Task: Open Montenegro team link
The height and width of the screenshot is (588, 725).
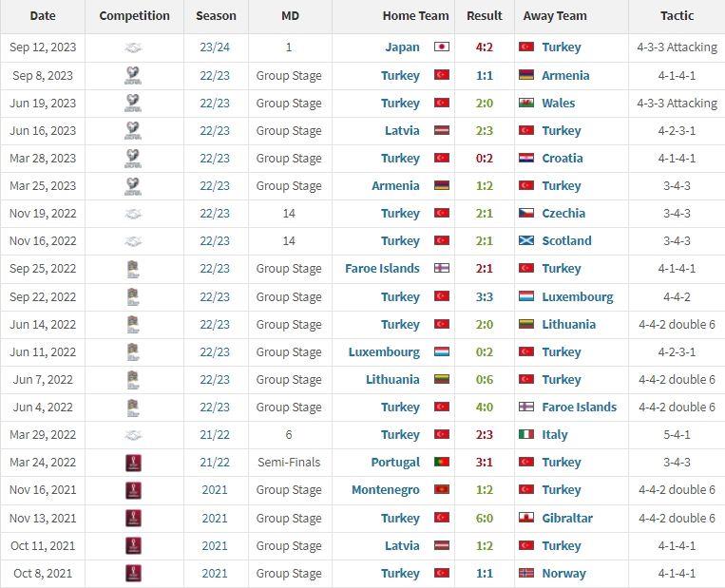Action: [386, 489]
